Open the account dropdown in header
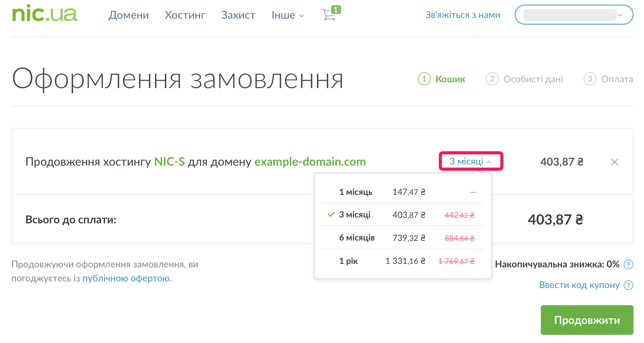The width and height of the screenshot is (644, 343). 574,15
